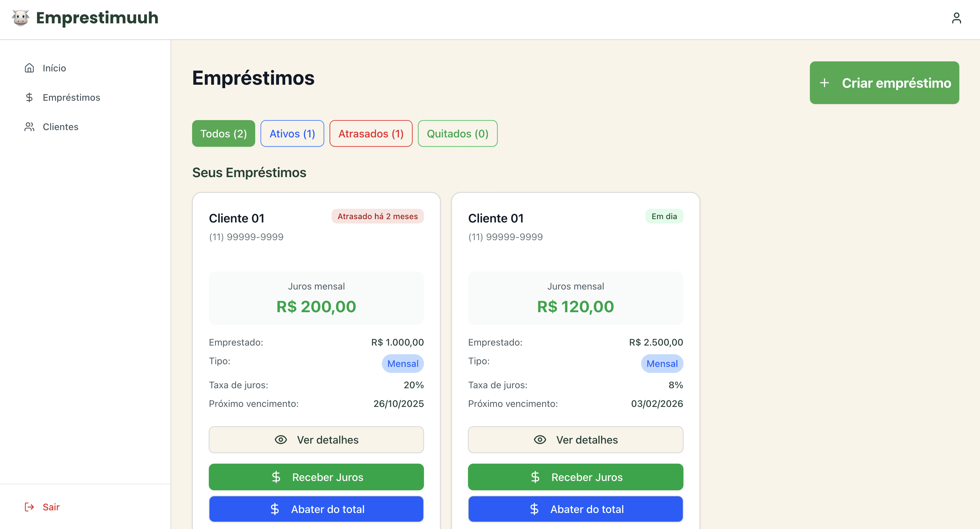Click the Mensal badge on the first loan card

click(x=403, y=363)
